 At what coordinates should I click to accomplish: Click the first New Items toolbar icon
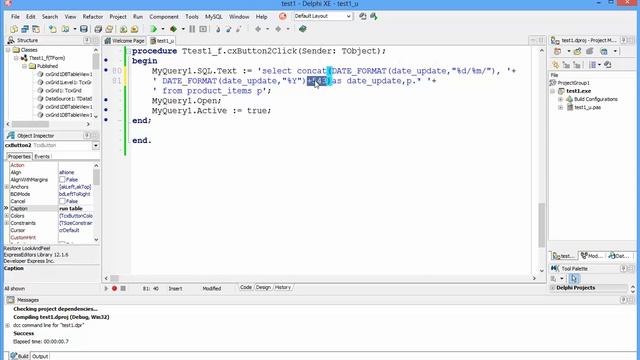point(14,29)
